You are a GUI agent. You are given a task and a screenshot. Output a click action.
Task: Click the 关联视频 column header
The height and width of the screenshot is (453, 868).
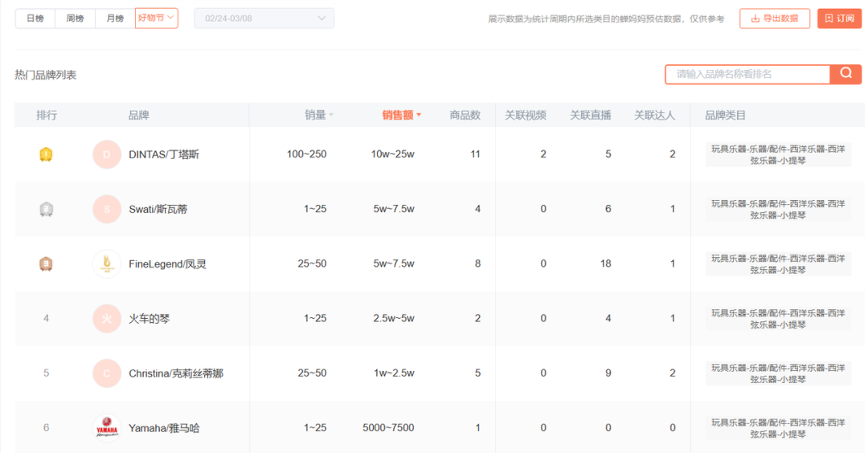(526, 115)
